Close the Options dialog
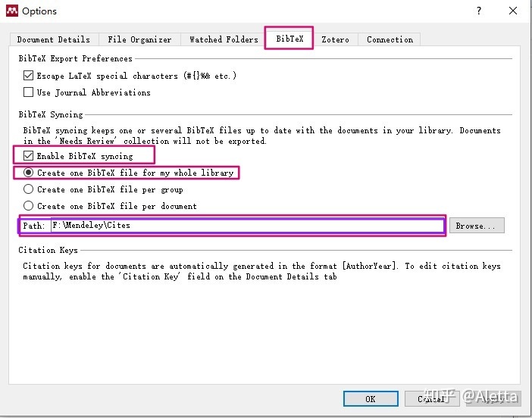The height and width of the screenshot is (418, 532). click(513, 11)
